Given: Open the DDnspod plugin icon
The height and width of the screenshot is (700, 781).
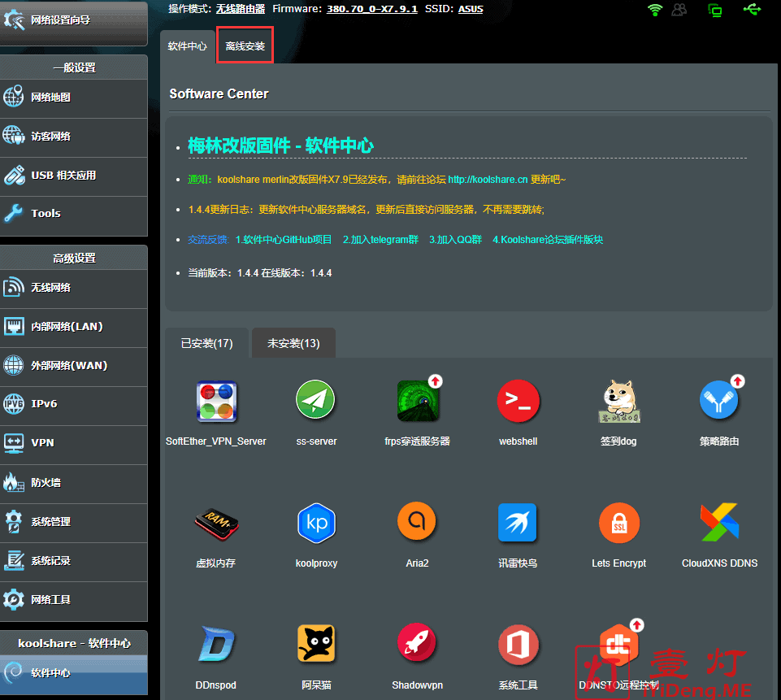Looking at the screenshot, I should point(216,644).
